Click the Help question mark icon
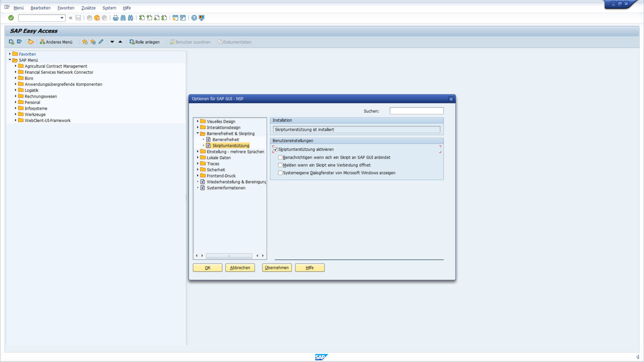 [193, 18]
